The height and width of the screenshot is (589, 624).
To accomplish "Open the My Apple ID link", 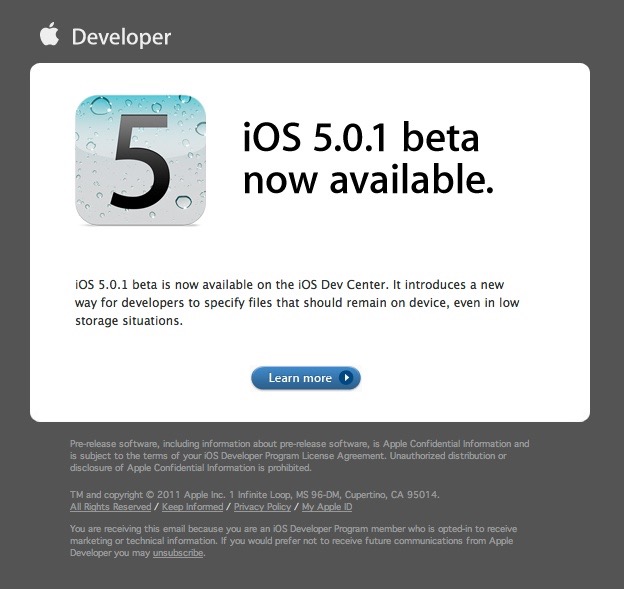I will tap(327, 507).
